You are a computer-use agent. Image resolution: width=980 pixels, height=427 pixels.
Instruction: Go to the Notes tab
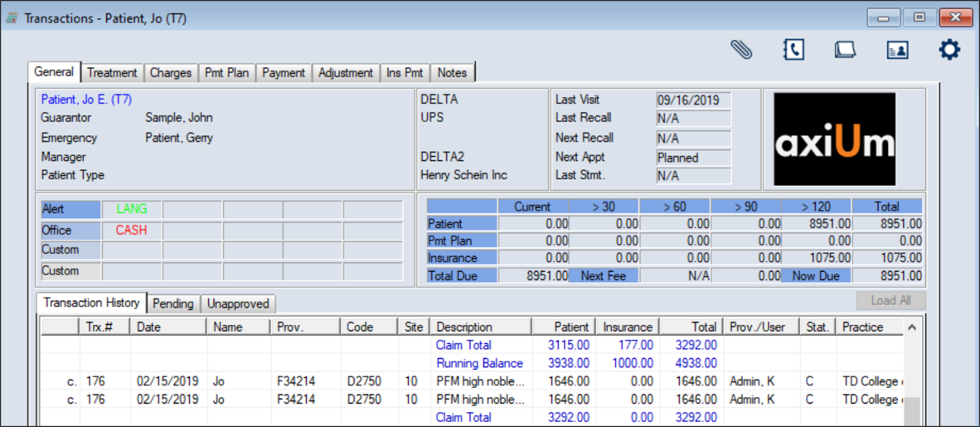tap(452, 73)
